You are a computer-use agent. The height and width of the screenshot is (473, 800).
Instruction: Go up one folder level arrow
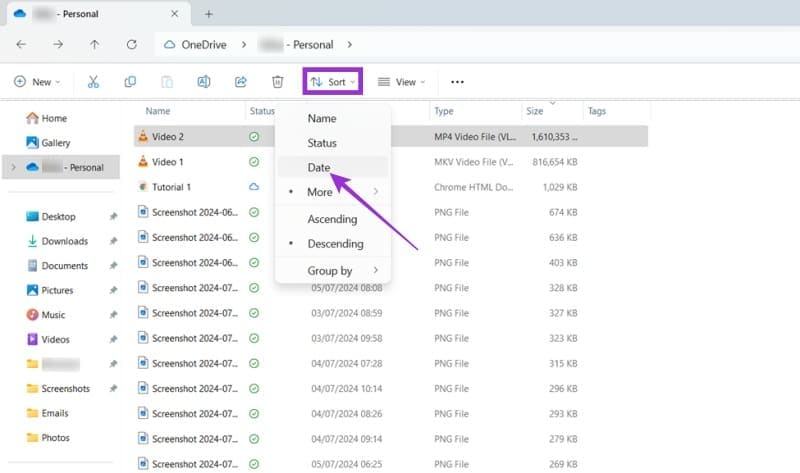pos(94,44)
